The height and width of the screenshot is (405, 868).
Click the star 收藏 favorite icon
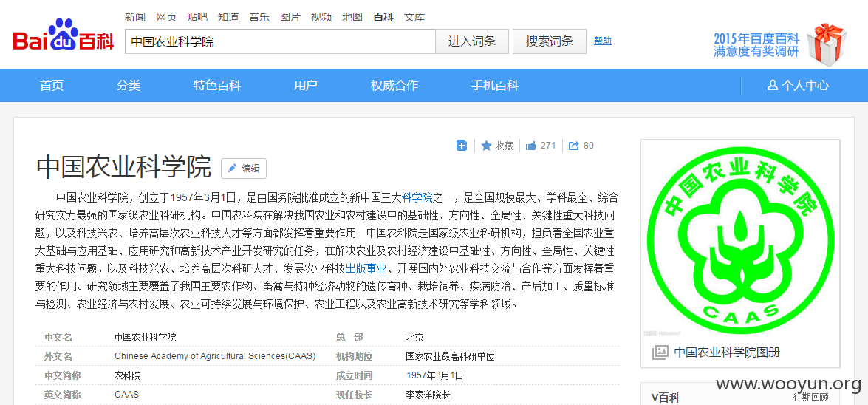pos(487,146)
